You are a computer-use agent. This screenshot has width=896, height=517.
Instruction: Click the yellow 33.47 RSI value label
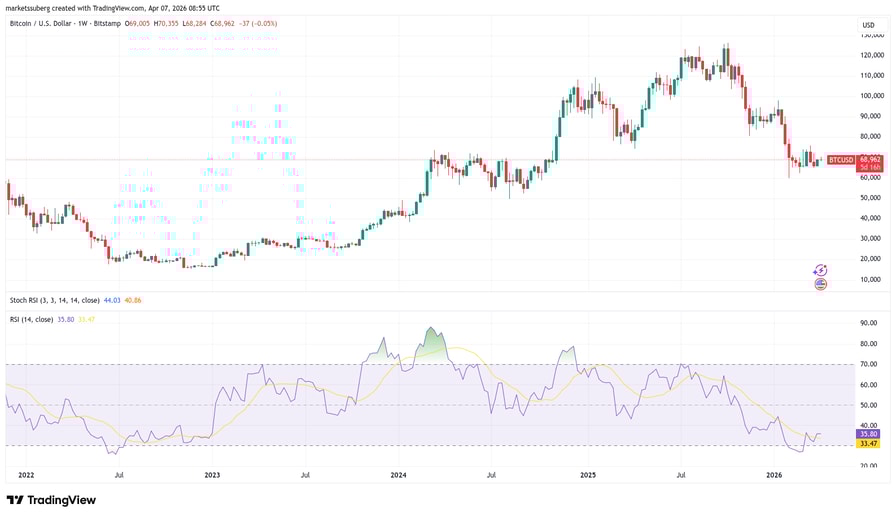tap(870, 443)
